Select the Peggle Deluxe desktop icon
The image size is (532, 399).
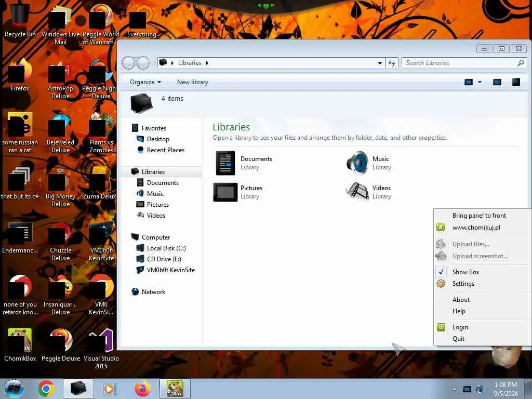pyautogui.click(x=61, y=345)
